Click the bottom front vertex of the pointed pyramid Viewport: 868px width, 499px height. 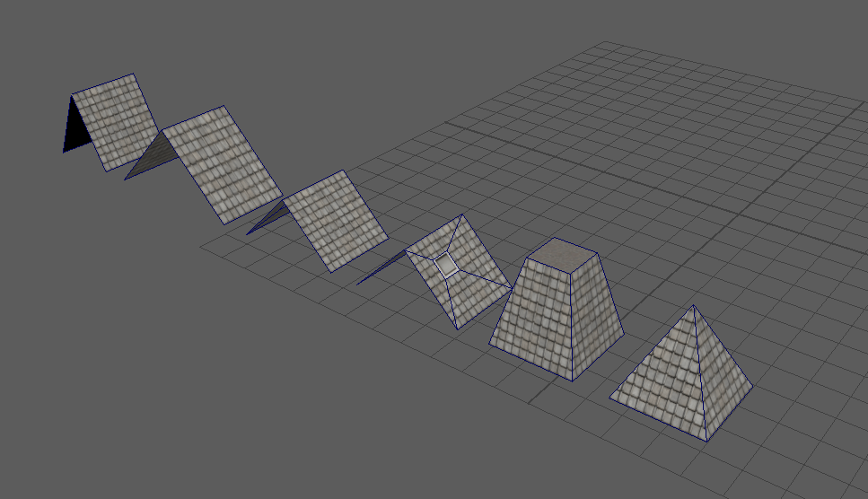pos(705,440)
